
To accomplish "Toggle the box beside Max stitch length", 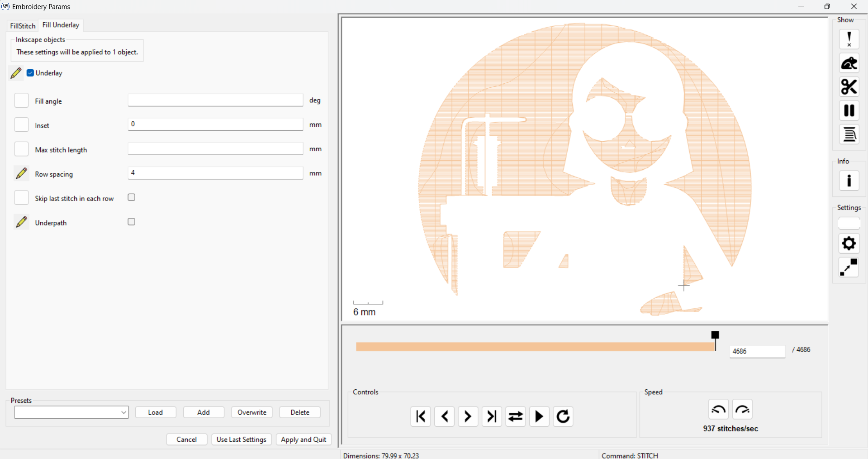I will [x=21, y=149].
